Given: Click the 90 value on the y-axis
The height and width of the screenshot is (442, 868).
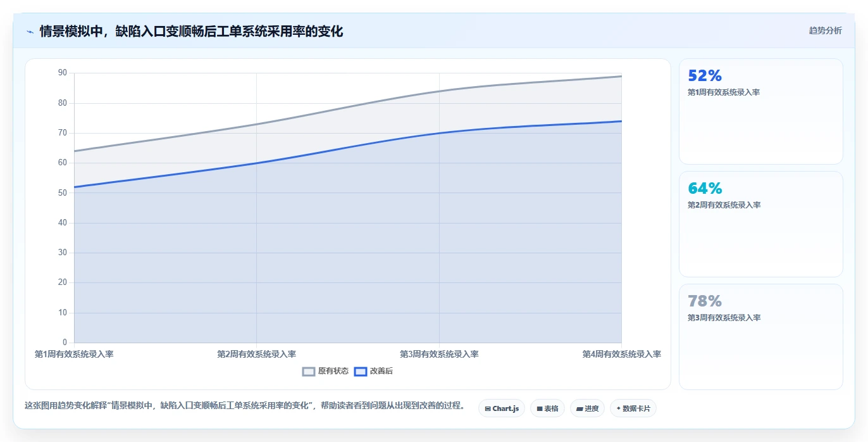Looking at the screenshot, I should 62,73.
